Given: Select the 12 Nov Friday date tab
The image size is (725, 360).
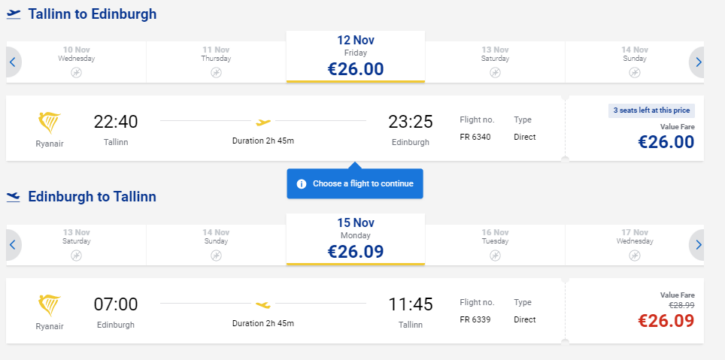Looking at the screenshot, I should [x=356, y=57].
